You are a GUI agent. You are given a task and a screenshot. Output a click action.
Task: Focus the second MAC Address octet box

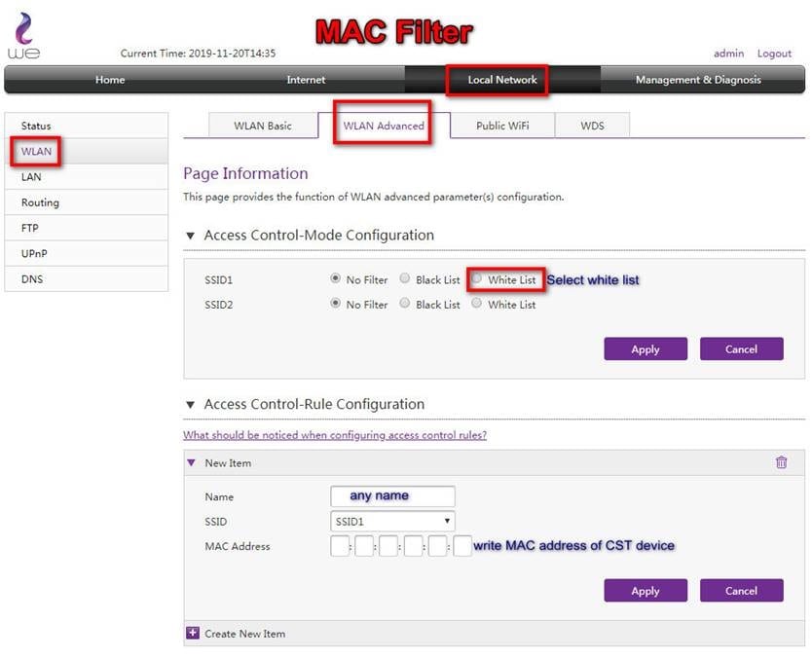[x=364, y=546]
